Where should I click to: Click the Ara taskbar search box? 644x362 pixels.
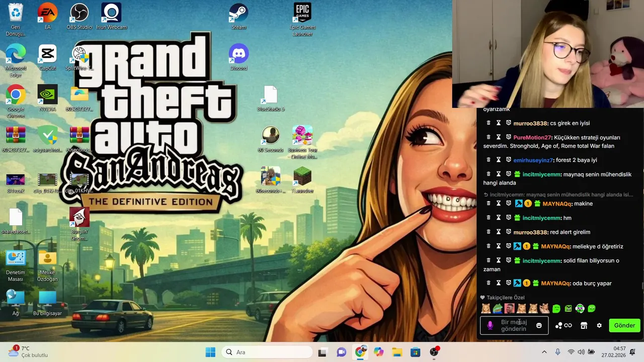click(267, 352)
